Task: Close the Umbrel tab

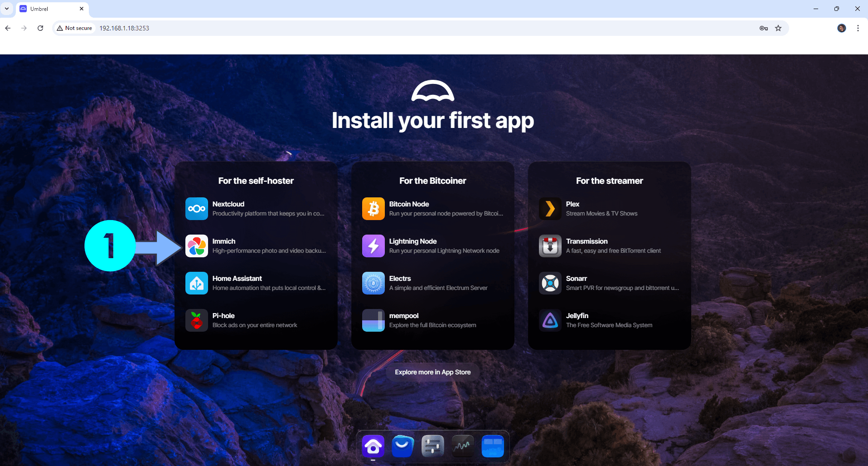Action: [82, 9]
